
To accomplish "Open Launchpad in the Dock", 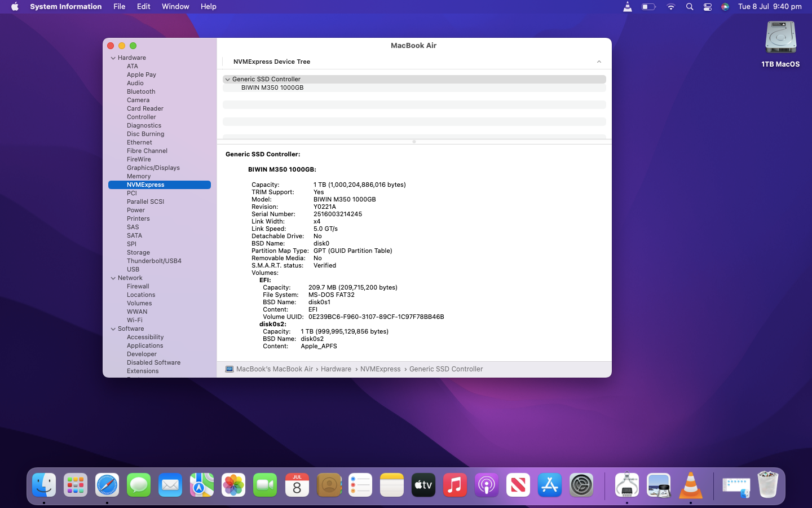I will (x=76, y=485).
